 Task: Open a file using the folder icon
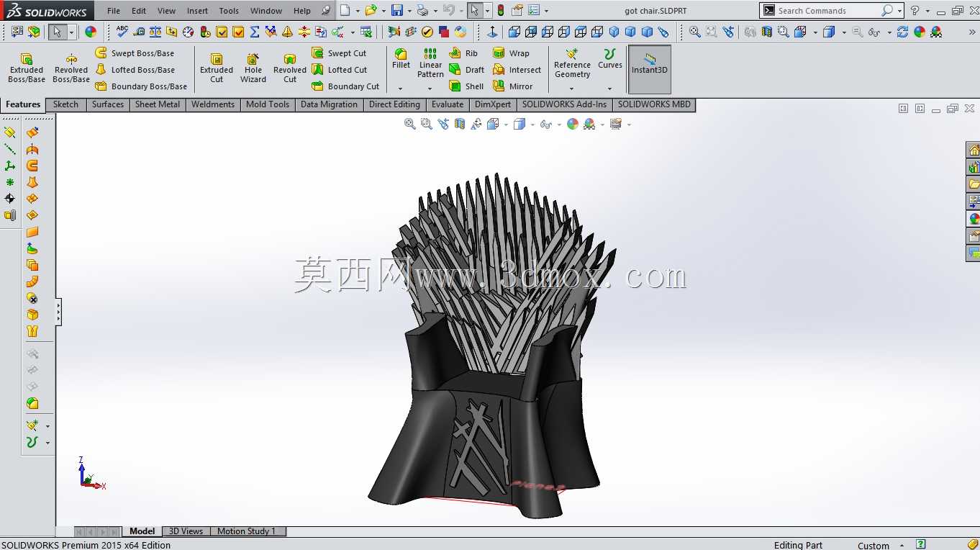point(371,10)
